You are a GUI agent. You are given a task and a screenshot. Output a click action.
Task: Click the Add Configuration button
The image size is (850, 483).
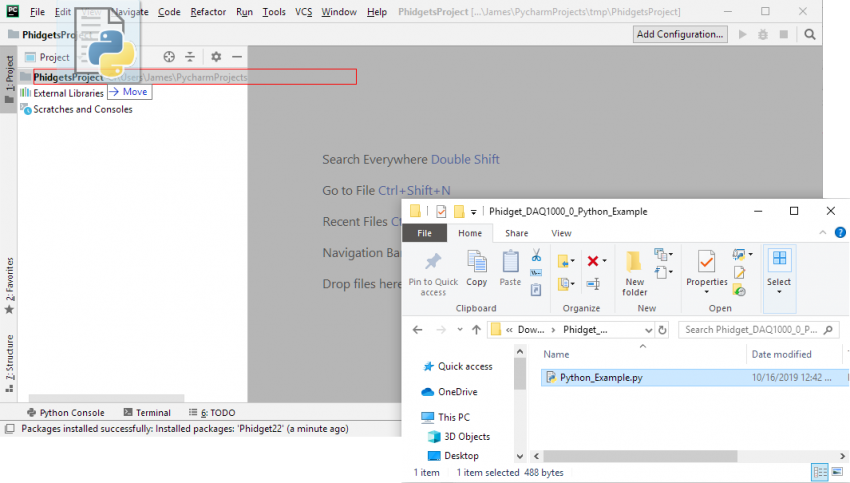click(x=680, y=34)
